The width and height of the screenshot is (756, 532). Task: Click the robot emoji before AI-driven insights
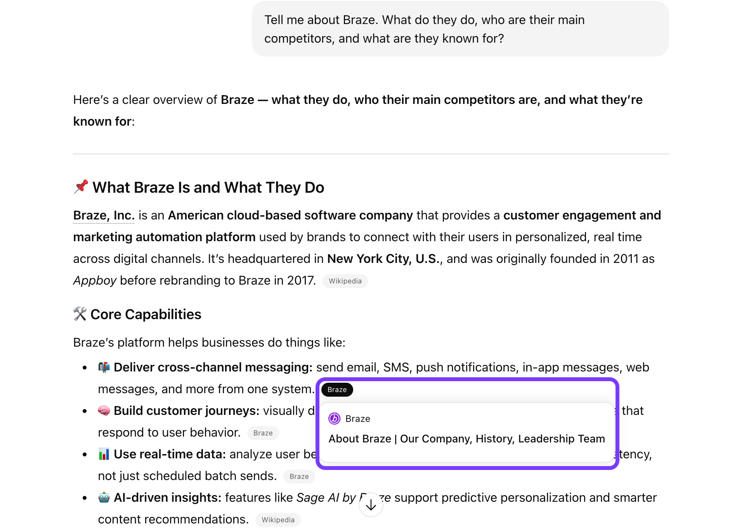[x=104, y=497]
